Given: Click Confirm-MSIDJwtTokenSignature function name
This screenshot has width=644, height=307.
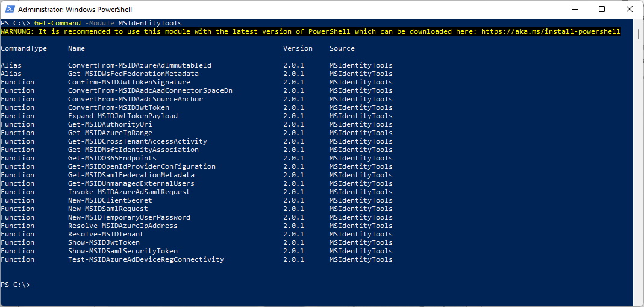Looking at the screenshot, I should pyautogui.click(x=130, y=82).
